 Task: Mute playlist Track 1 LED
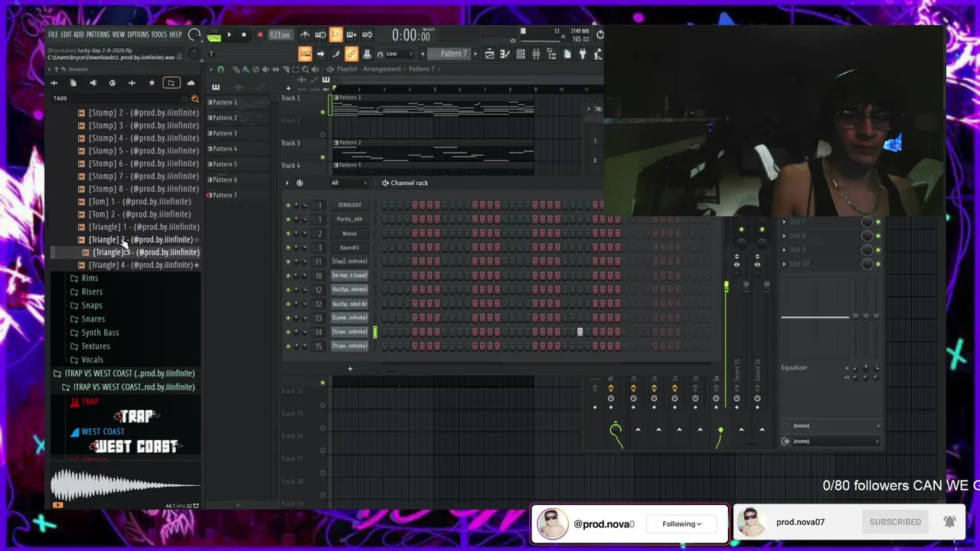pyautogui.click(x=322, y=112)
